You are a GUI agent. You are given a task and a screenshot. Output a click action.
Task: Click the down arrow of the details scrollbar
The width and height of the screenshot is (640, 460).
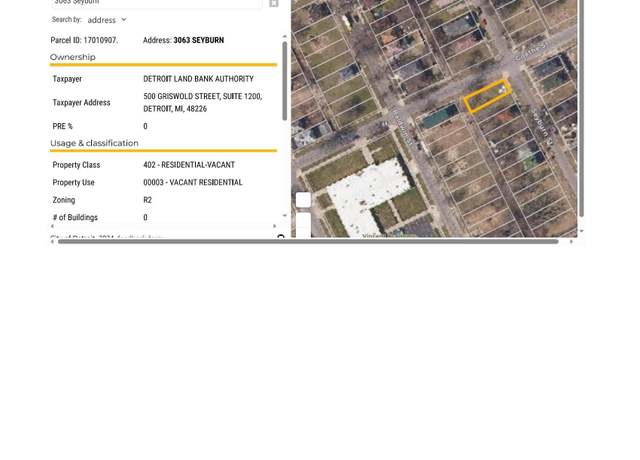click(x=284, y=216)
